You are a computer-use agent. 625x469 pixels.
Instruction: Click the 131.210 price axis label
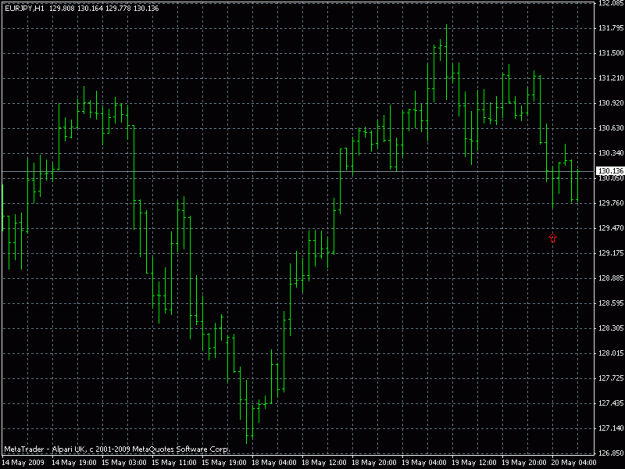611,78
